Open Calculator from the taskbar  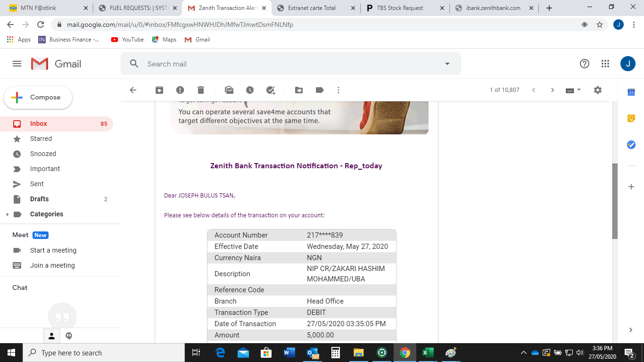335,353
